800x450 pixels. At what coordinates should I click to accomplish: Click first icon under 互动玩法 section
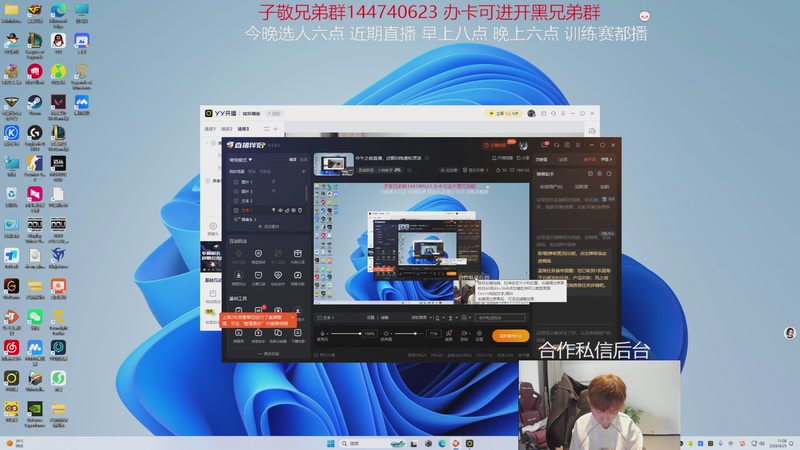point(238,255)
